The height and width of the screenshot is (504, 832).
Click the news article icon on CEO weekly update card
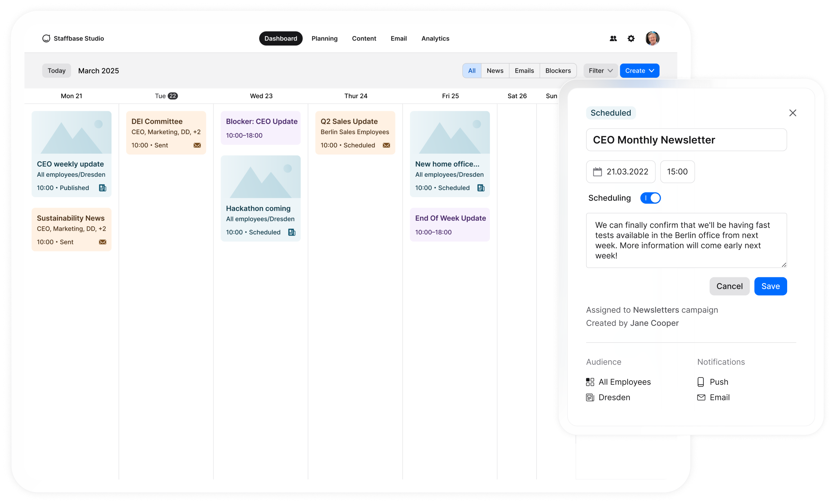pyautogui.click(x=102, y=188)
